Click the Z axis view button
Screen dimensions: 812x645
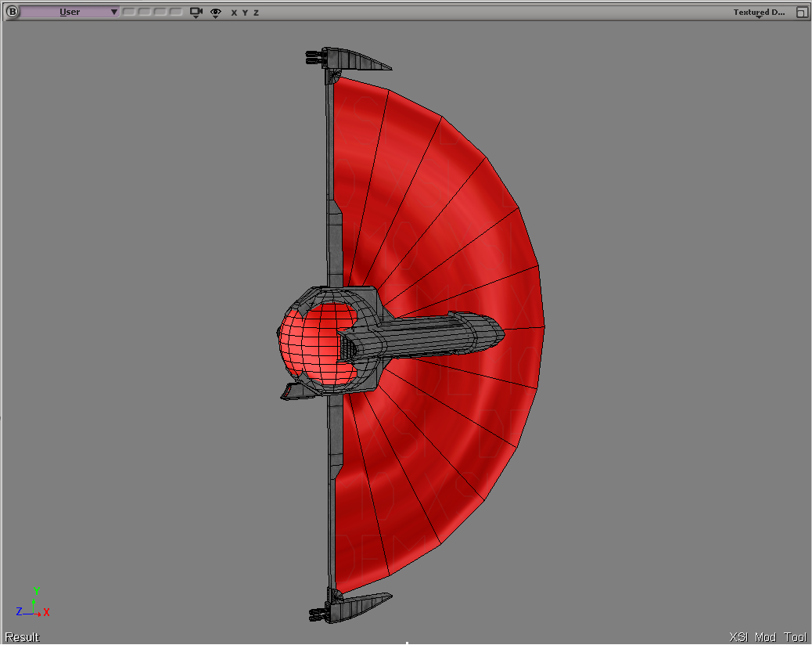[x=256, y=13]
